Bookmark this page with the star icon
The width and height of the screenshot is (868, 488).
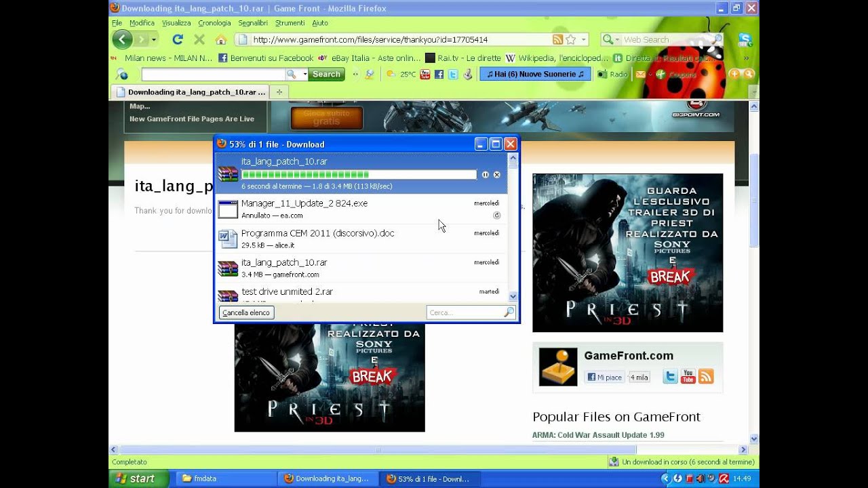pyautogui.click(x=571, y=39)
